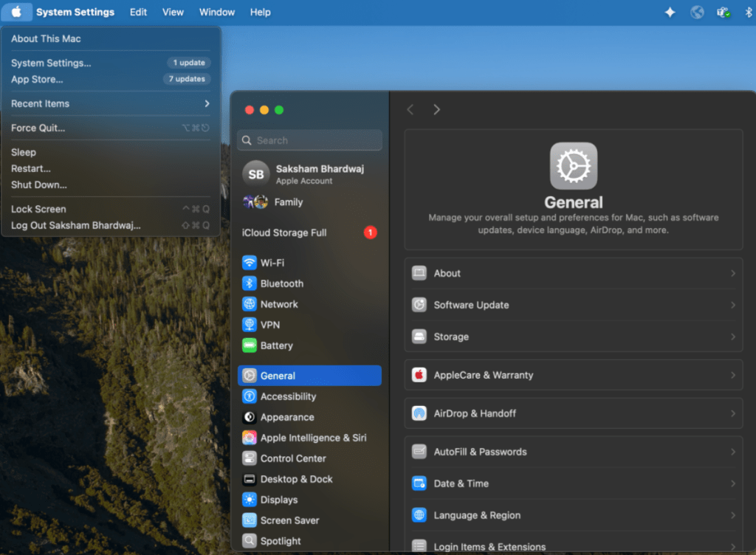Click the Wi-Fi icon in sidebar
756x555 pixels.
tap(250, 263)
